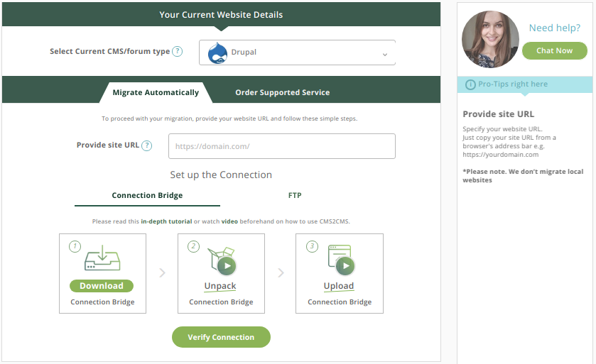
Task: Open the in-depth tutorial link
Action: point(166,221)
